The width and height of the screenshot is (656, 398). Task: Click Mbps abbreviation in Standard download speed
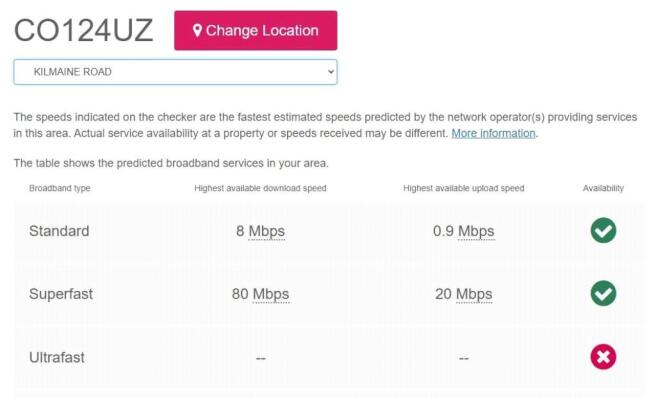tap(266, 231)
